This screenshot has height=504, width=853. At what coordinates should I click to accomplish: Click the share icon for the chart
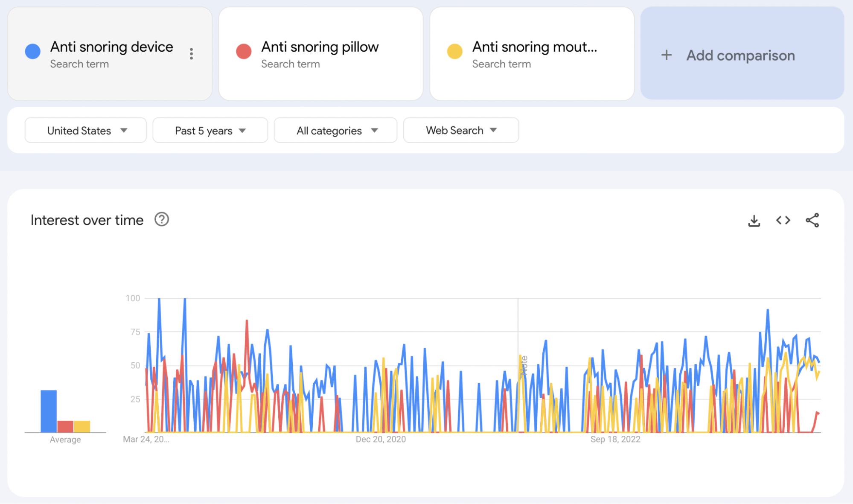coord(814,220)
